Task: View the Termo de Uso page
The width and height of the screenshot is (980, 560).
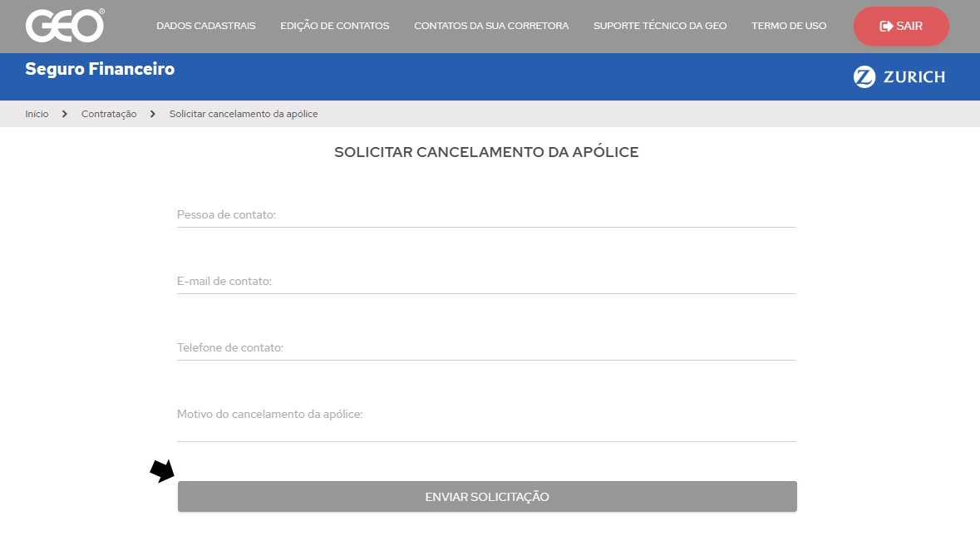Action: 789,26
